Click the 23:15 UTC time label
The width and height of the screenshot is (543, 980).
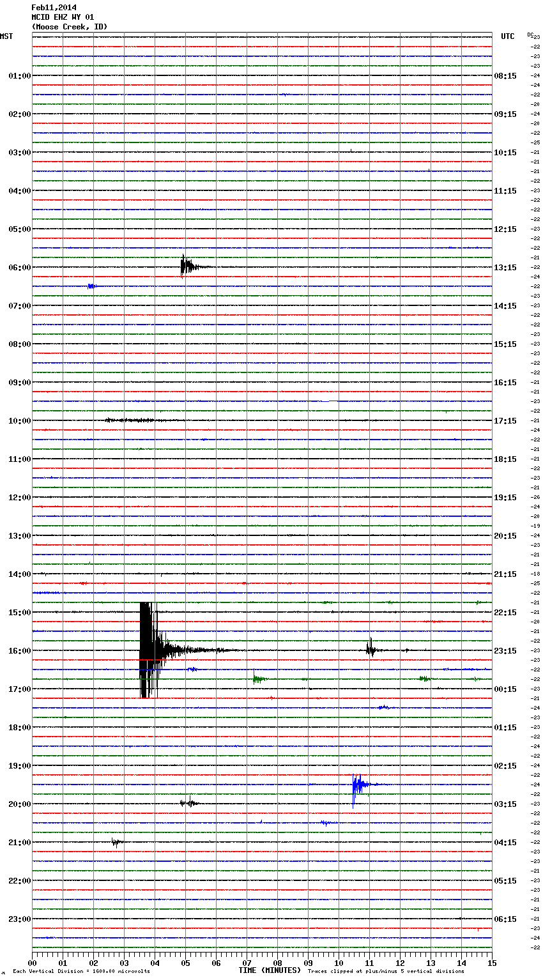[x=505, y=651]
